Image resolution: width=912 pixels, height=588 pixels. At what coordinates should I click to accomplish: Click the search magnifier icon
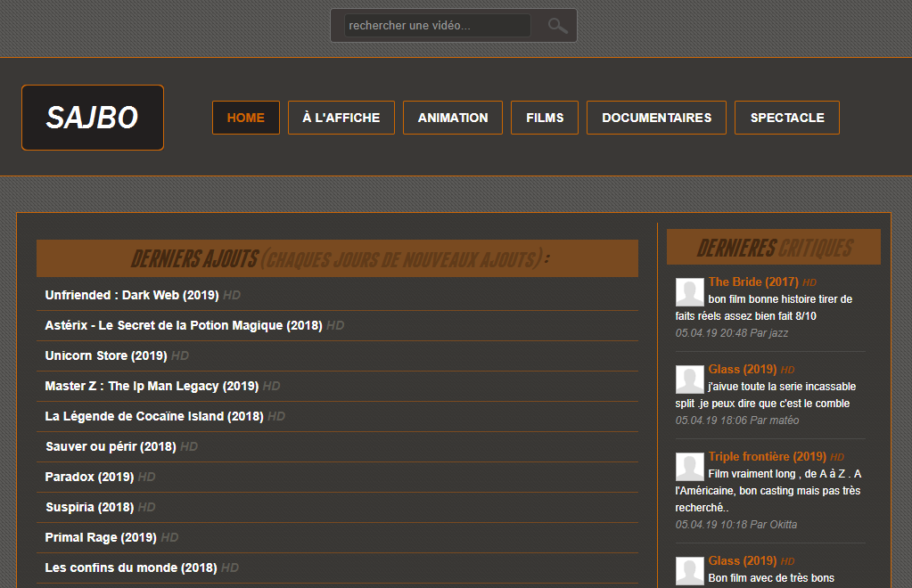pyautogui.click(x=557, y=26)
